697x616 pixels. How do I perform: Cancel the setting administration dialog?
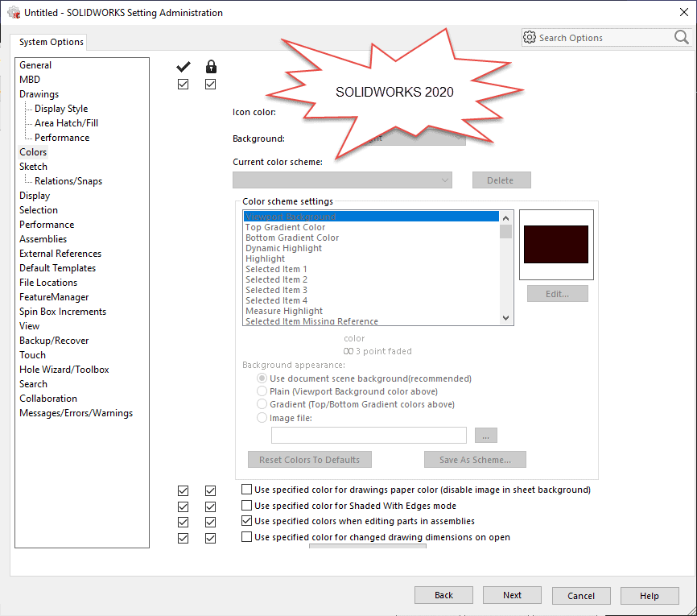pos(581,596)
